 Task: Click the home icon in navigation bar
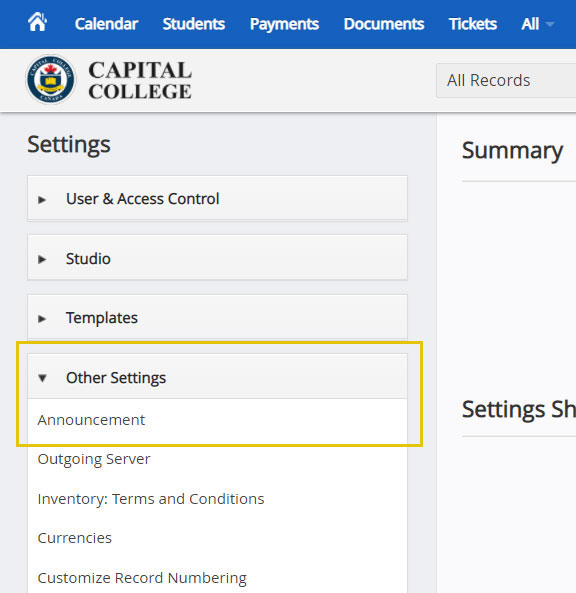point(37,22)
